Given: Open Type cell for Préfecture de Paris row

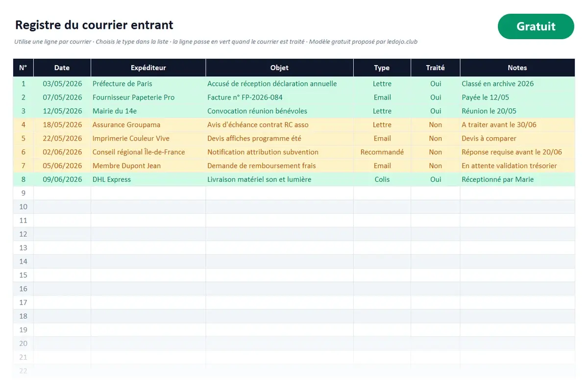Looking at the screenshot, I should pyautogui.click(x=382, y=84).
